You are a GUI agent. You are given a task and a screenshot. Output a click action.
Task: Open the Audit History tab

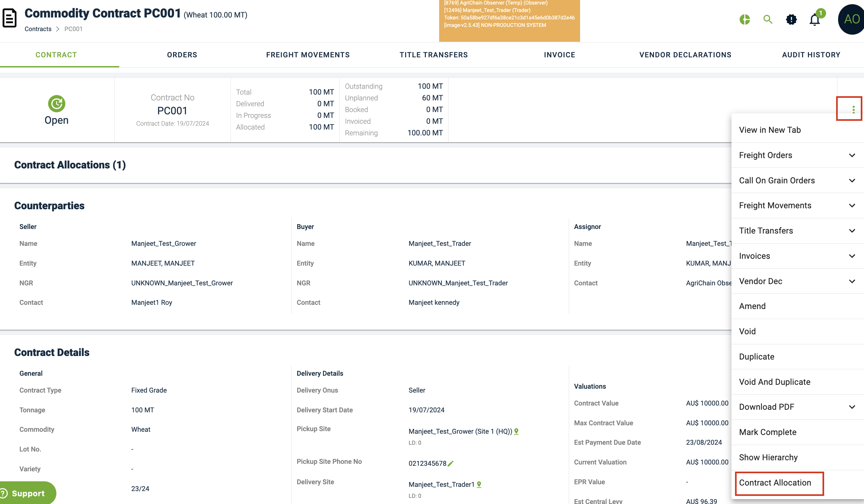(811, 55)
